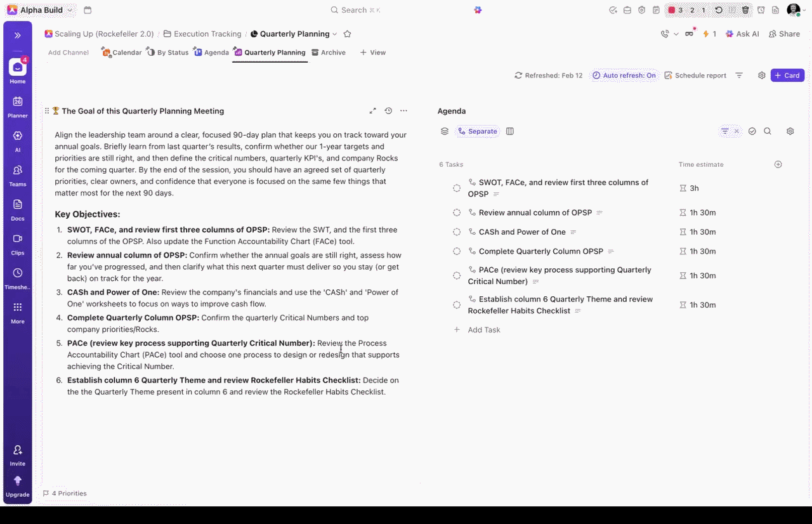Add a column with plus next to Time estimate
The height and width of the screenshot is (524, 812).
778,164
